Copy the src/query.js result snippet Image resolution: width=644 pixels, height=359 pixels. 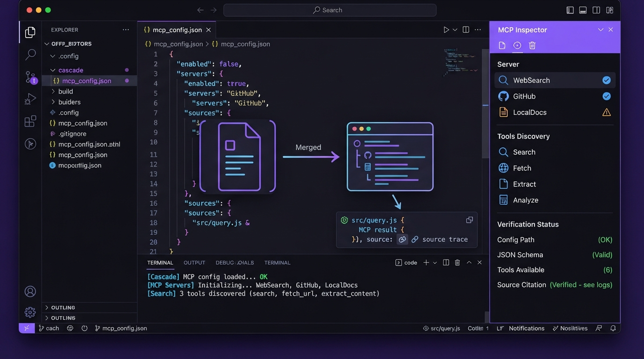pyautogui.click(x=469, y=220)
